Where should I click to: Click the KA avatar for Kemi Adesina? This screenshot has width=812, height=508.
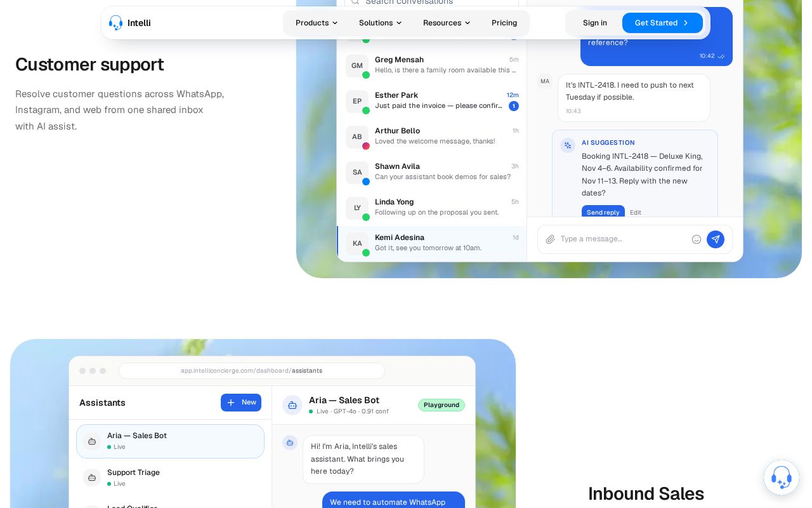click(x=357, y=244)
